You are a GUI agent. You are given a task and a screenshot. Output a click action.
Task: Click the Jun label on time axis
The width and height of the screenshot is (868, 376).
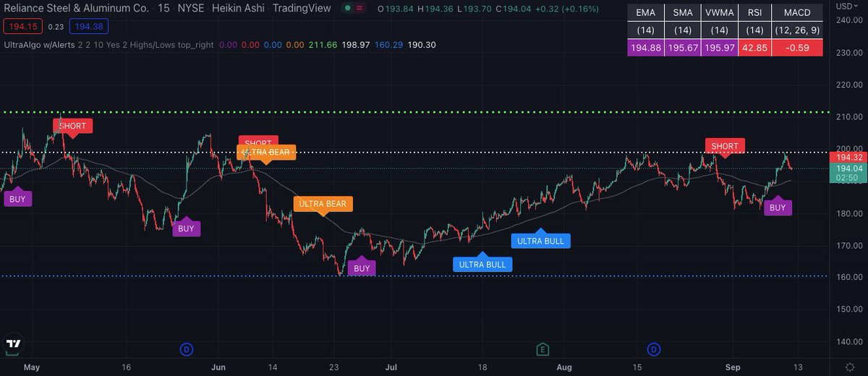tap(218, 367)
